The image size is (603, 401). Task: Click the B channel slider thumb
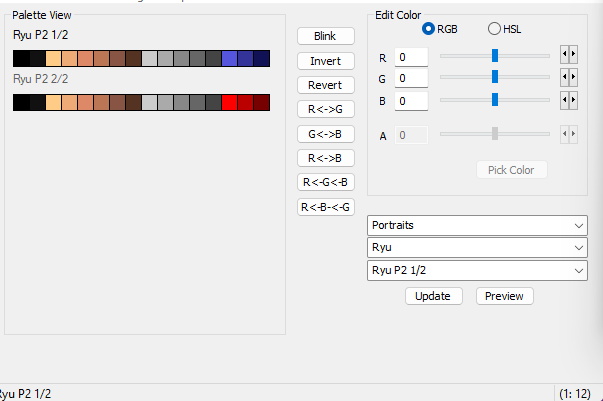[495, 100]
